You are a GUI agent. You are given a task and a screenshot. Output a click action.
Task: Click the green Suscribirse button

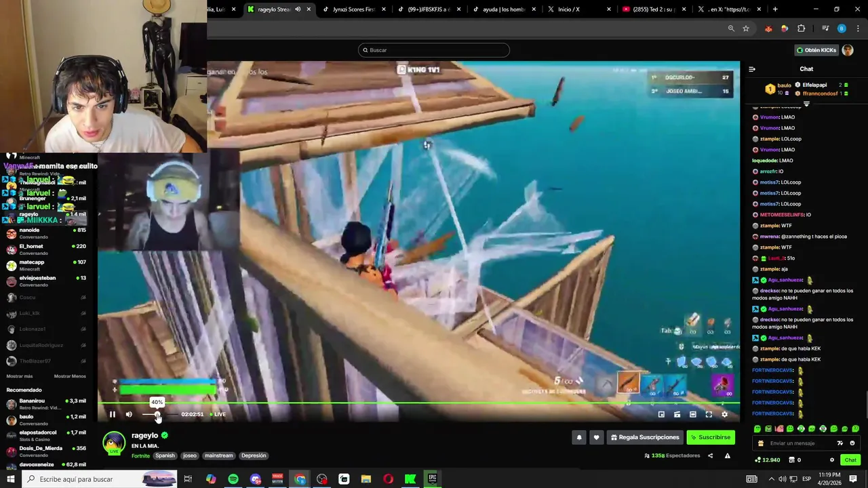click(710, 438)
